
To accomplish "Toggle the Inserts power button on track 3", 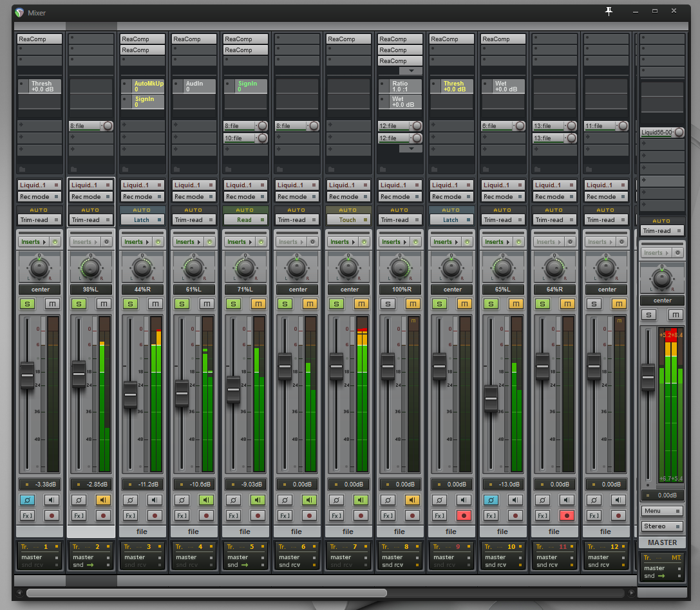I will click(158, 242).
